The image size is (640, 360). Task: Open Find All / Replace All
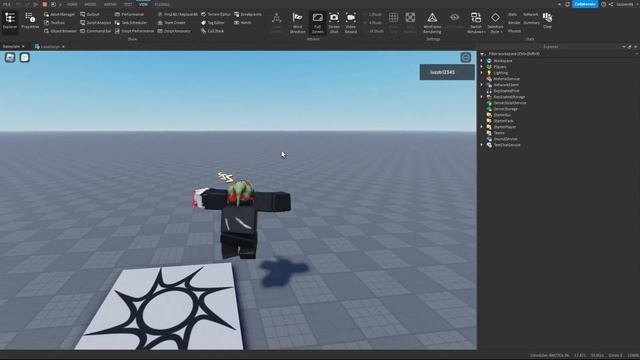(x=178, y=14)
